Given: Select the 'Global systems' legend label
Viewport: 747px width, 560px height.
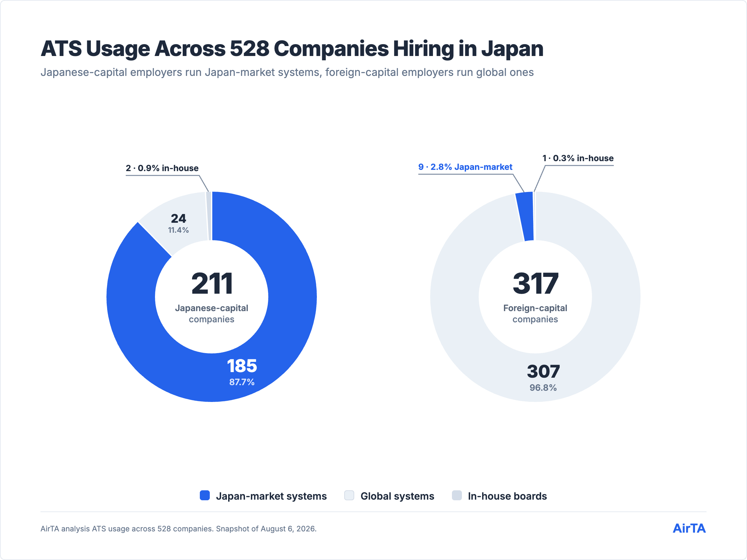Looking at the screenshot, I should [x=397, y=496].
